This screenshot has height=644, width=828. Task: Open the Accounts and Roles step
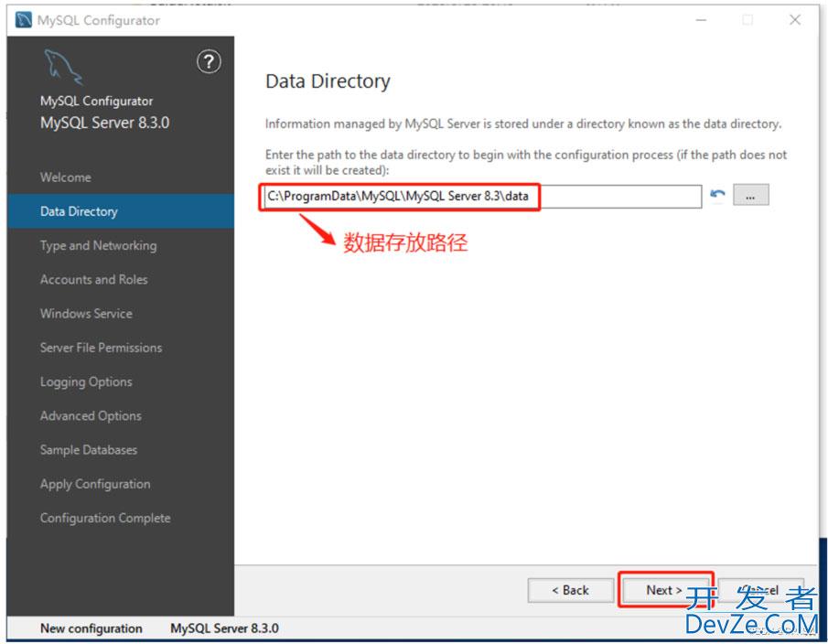tap(94, 279)
